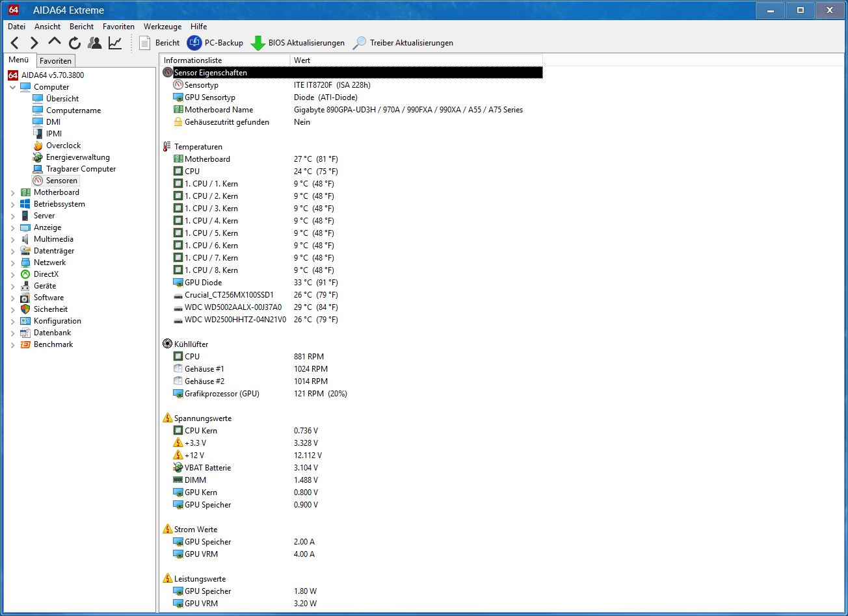Screen dimensions: 848x616
Task: Switch to the Favoriten tab
Action: click(56, 60)
